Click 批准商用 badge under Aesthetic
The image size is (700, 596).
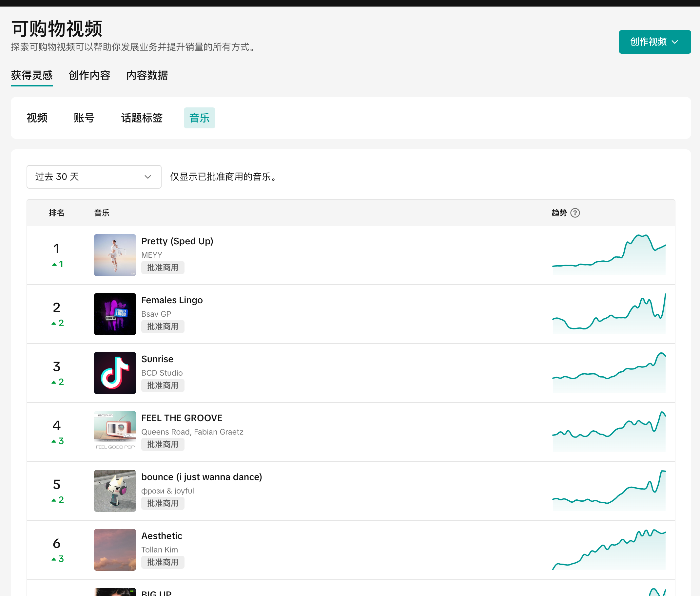tap(163, 562)
